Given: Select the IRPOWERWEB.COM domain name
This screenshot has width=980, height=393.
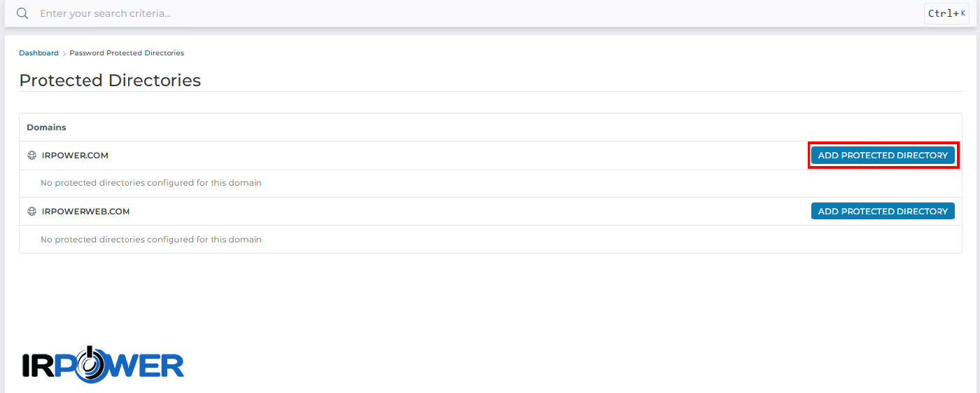Looking at the screenshot, I should 85,212.
